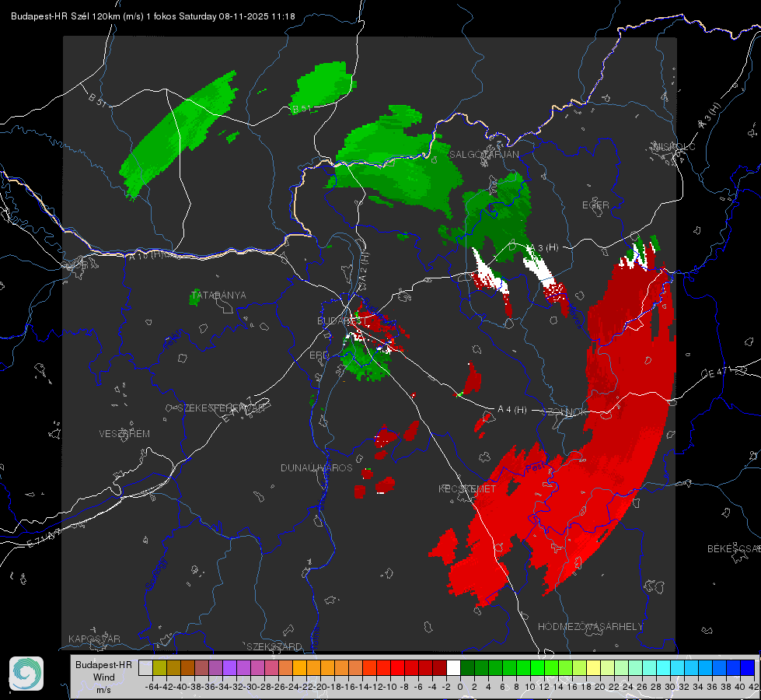Click the A 4 (H) road label

click(512, 410)
